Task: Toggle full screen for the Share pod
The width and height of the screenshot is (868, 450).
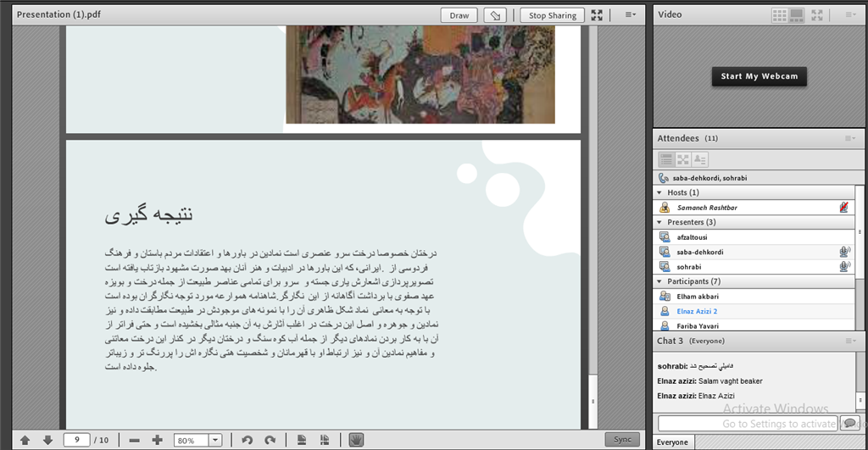Action: point(597,15)
